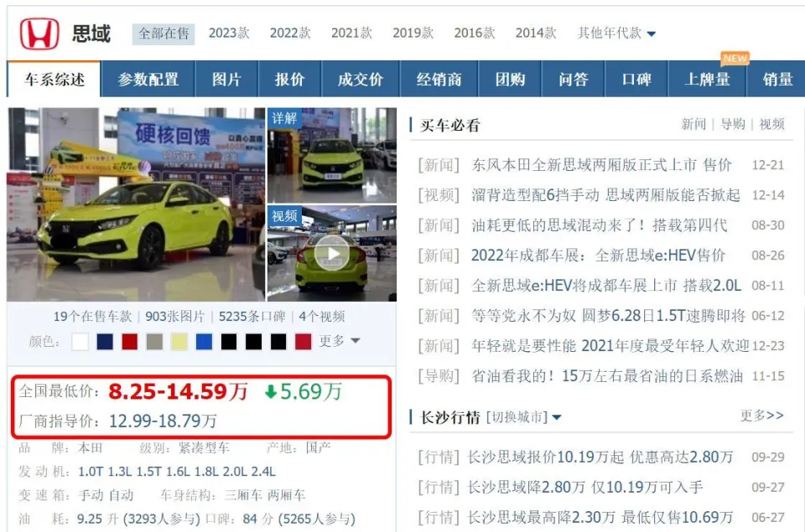
Task: Open guide 省油看我的 article
Action: tap(607, 376)
